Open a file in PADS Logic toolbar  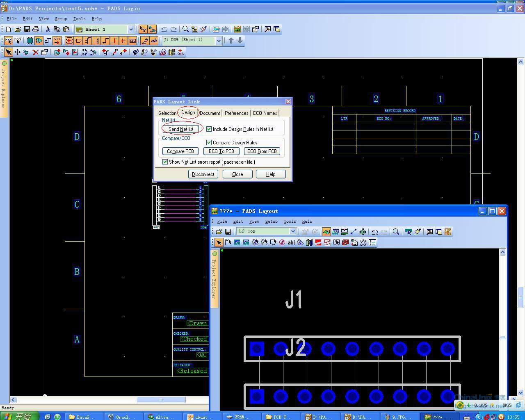[x=18, y=29]
